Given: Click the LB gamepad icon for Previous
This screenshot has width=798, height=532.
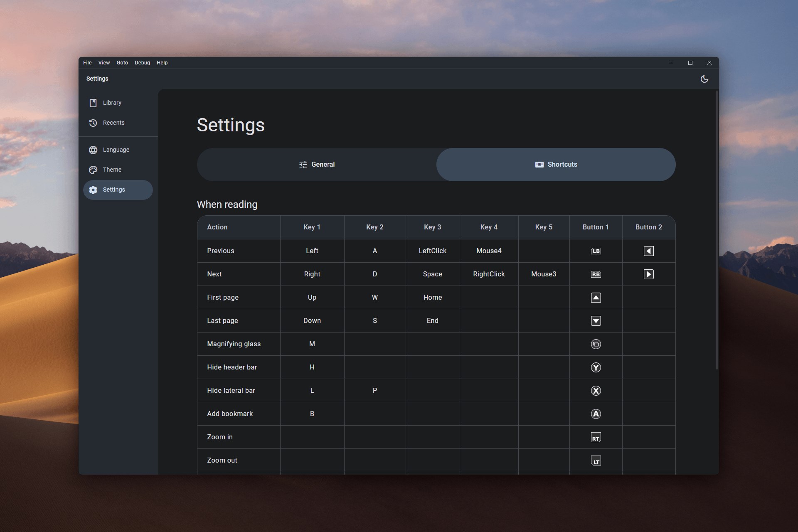Looking at the screenshot, I should point(596,251).
